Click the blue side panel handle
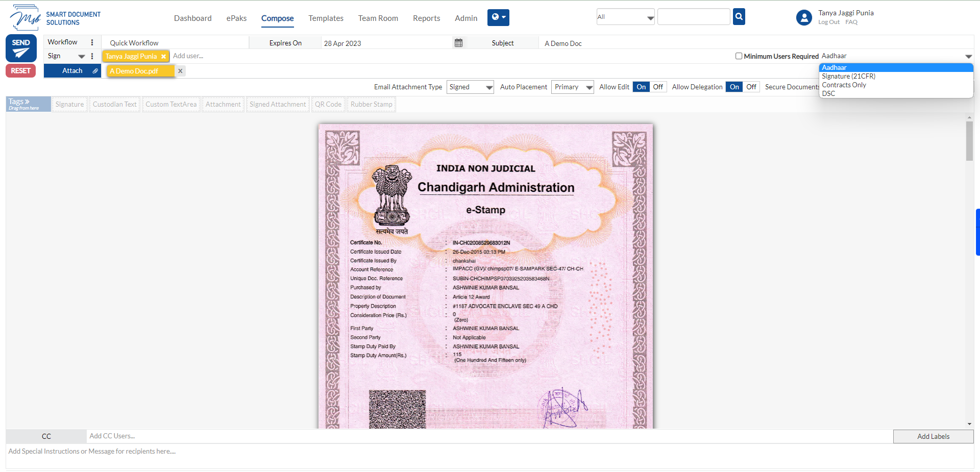This screenshot has width=980, height=472. coord(977,232)
